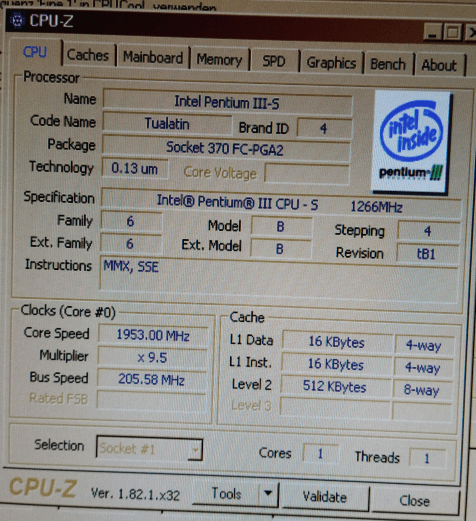Viewport: 476px width, 521px height.
Task: Click the empty Level 3 size field
Action: pyautogui.click(x=335, y=407)
